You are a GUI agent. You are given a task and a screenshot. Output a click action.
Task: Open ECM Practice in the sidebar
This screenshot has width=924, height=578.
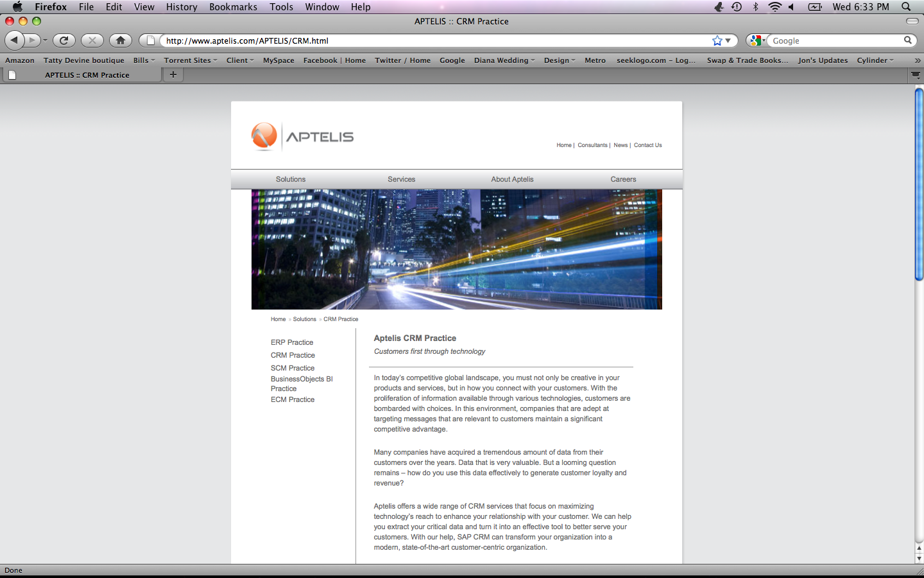click(293, 399)
